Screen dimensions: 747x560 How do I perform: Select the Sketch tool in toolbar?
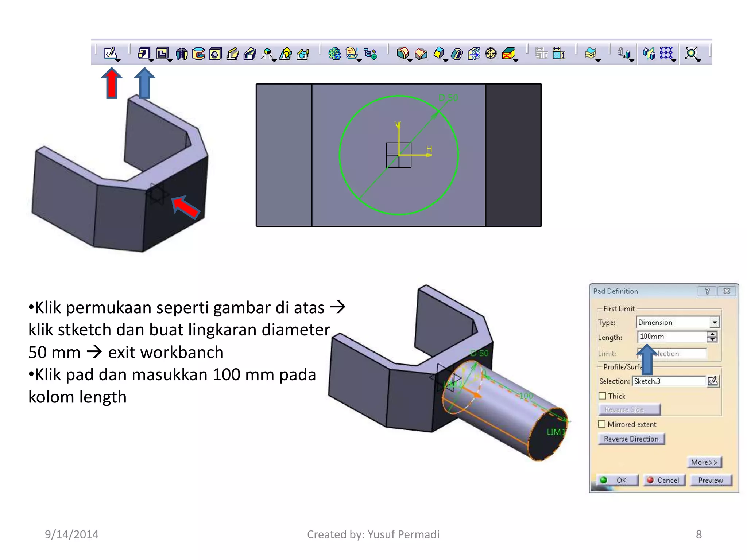pos(110,53)
